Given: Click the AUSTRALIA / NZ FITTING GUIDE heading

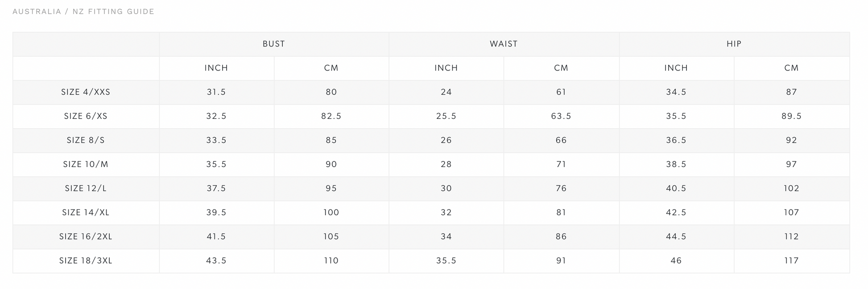Looking at the screenshot, I should click(x=83, y=12).
